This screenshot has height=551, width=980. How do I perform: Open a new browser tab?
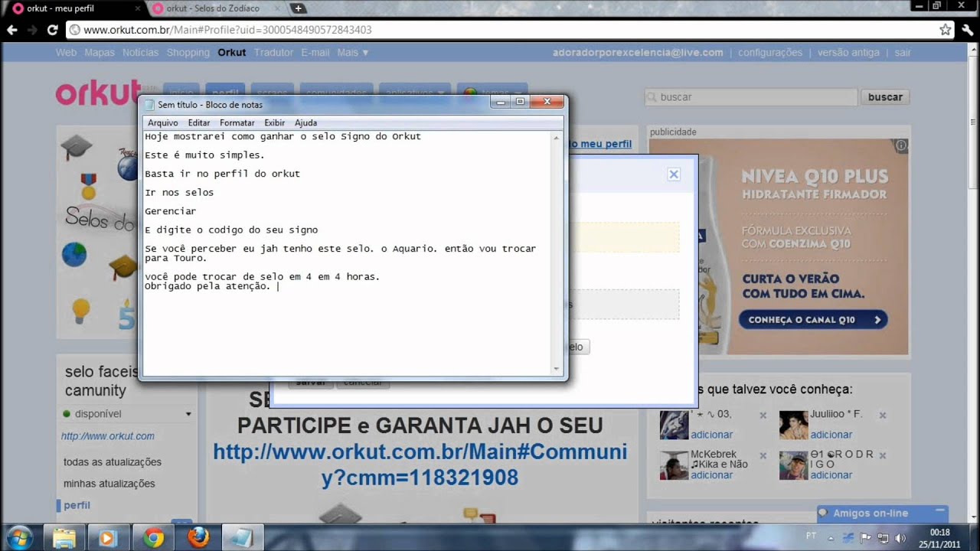tap(299, 8)
